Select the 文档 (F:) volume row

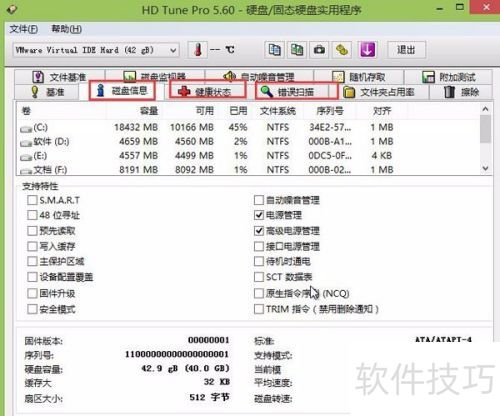(248, 170)
